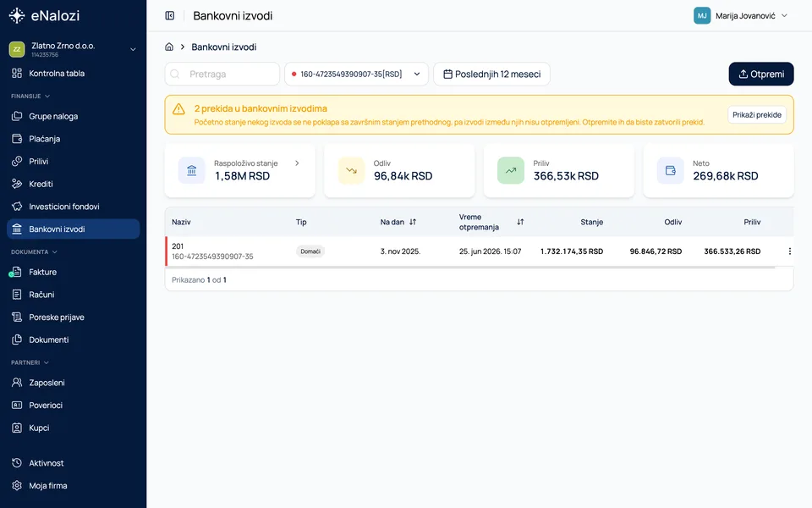Sort by Vreme otpremanja column arrows
The image size is (812, 508).
(520, 222)
